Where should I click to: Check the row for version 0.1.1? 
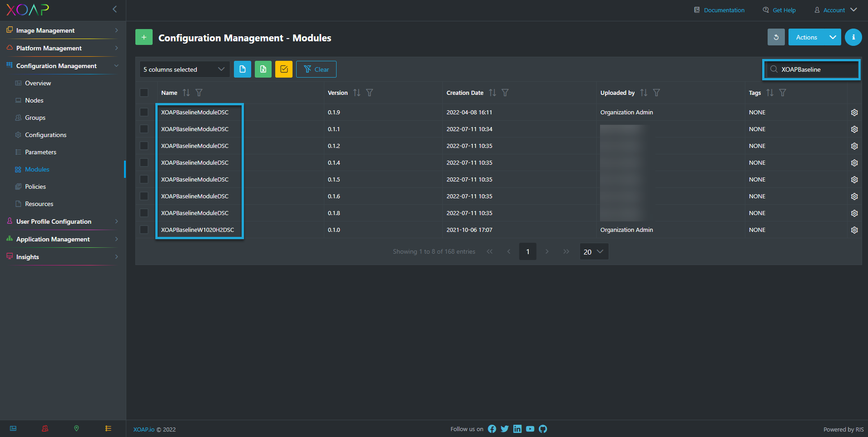144,129
